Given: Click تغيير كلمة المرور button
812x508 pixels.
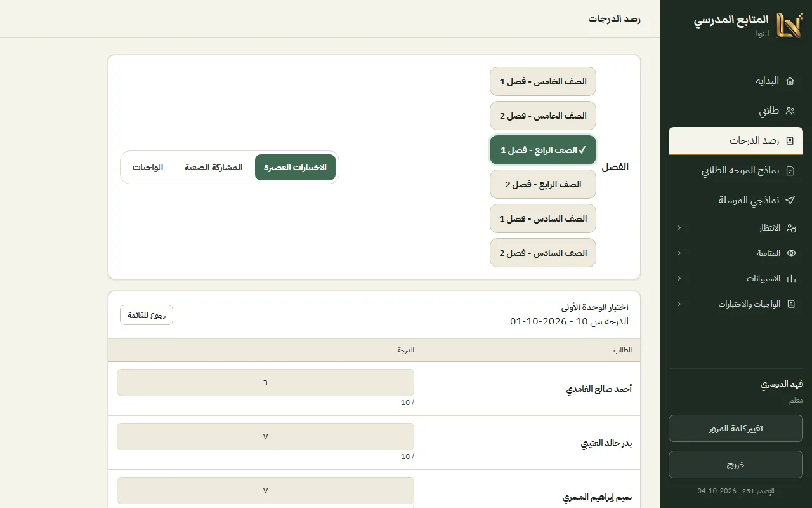Looking at the screenshot, I should [736, 428].
